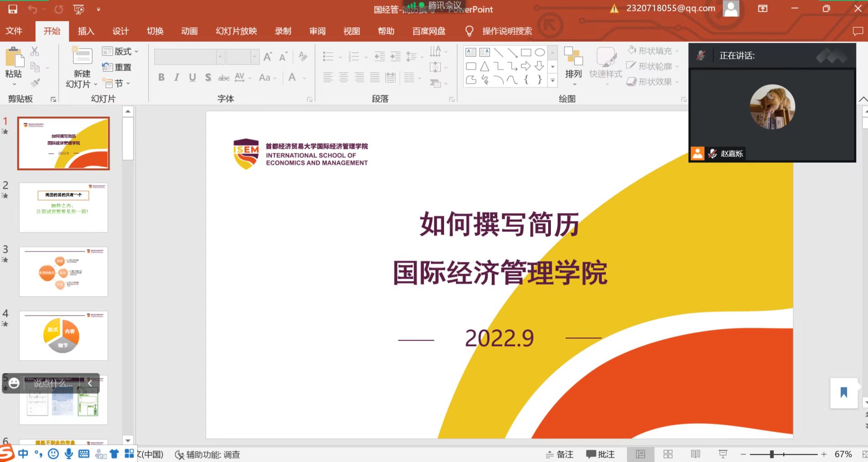Image resolution: width=868 pixels, height=462 pixels.
Task: Expand the shapes gallery more arrow
Action: pos(553,80)
